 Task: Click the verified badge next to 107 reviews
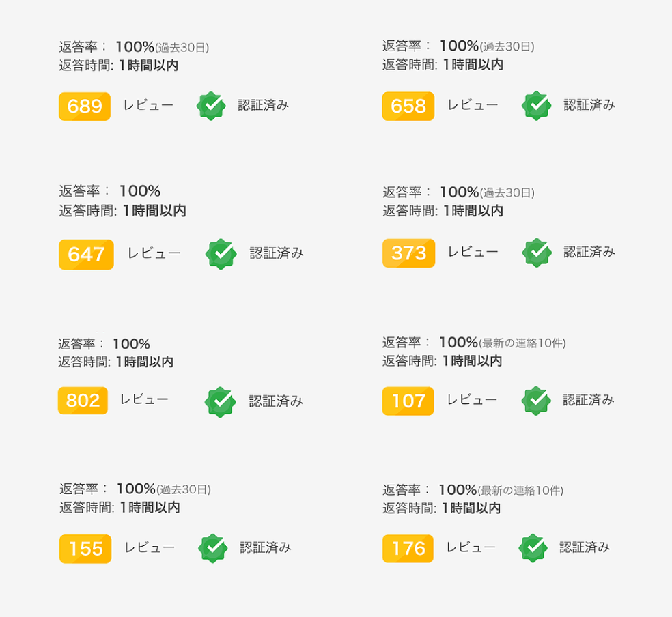pos(535,401)
